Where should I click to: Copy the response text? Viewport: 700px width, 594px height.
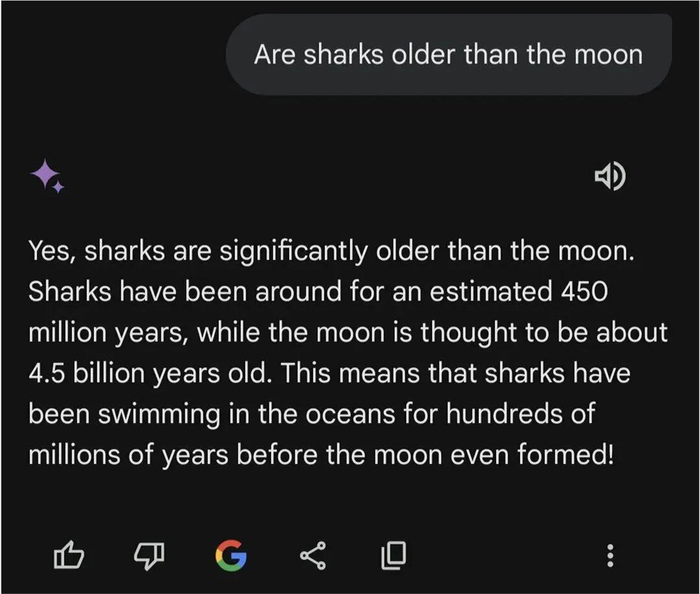point(393,556)
